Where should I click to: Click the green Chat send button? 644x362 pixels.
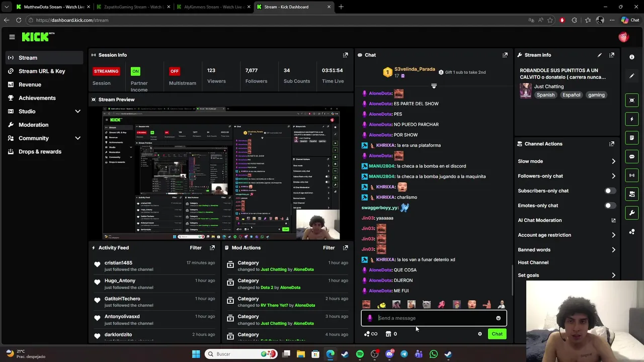click(497, 334)
